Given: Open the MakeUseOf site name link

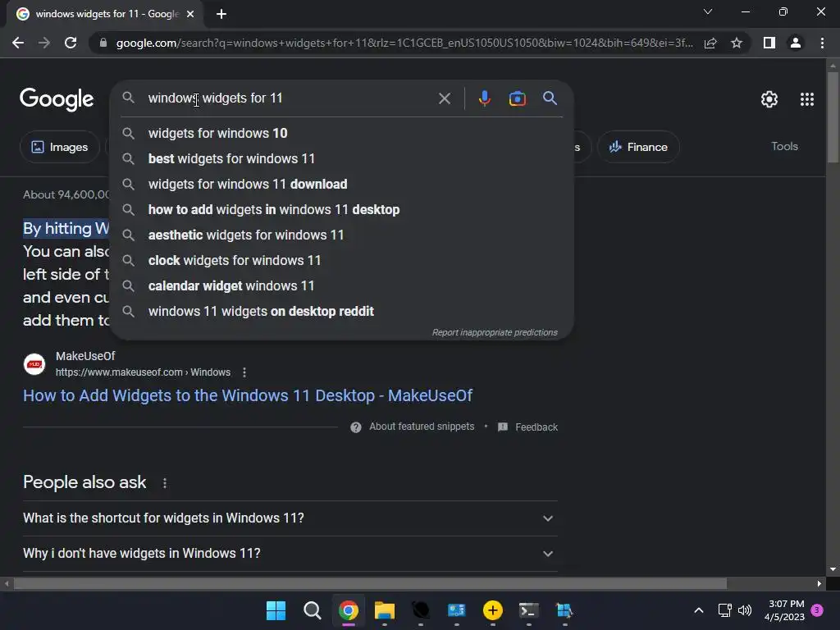Looking at the screenshot, I should [85, 356].
